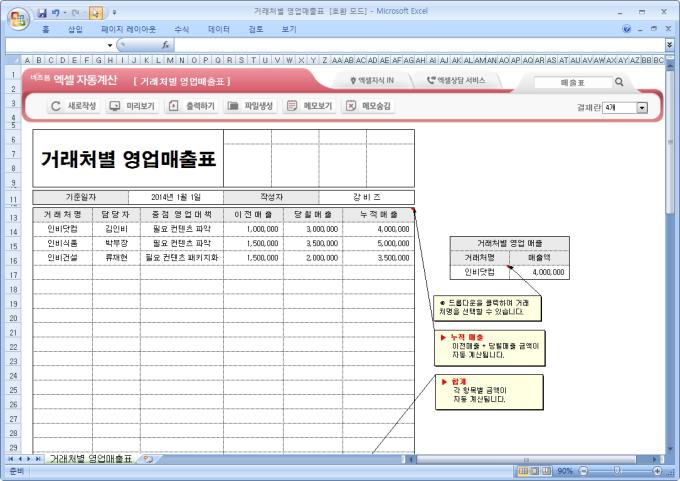Click the 누적매출 column header cell
This screenshot has width=680, height=481.
pos(378,214)
